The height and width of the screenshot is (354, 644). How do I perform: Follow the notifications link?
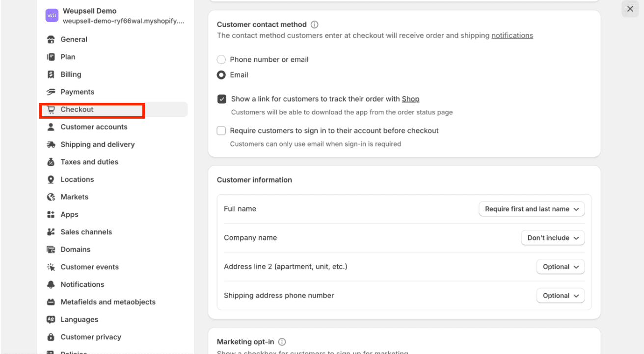point(512,35)
